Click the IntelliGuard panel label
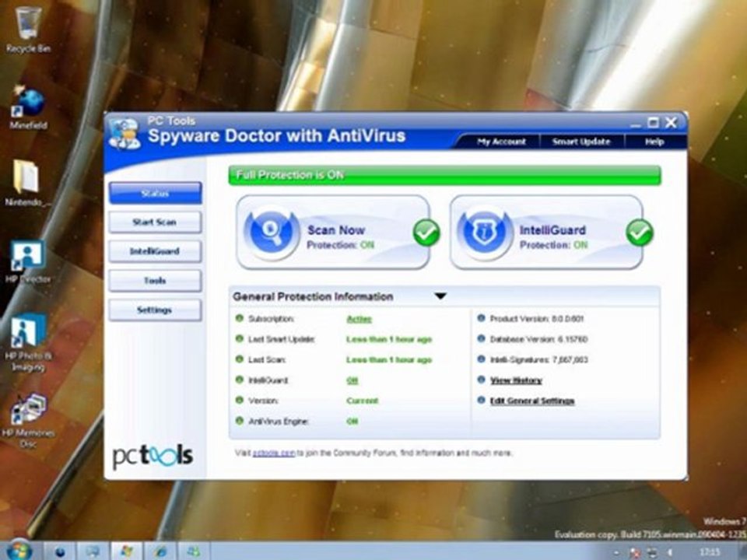Viewport: 747px width, 560px height. click(552, 230)
